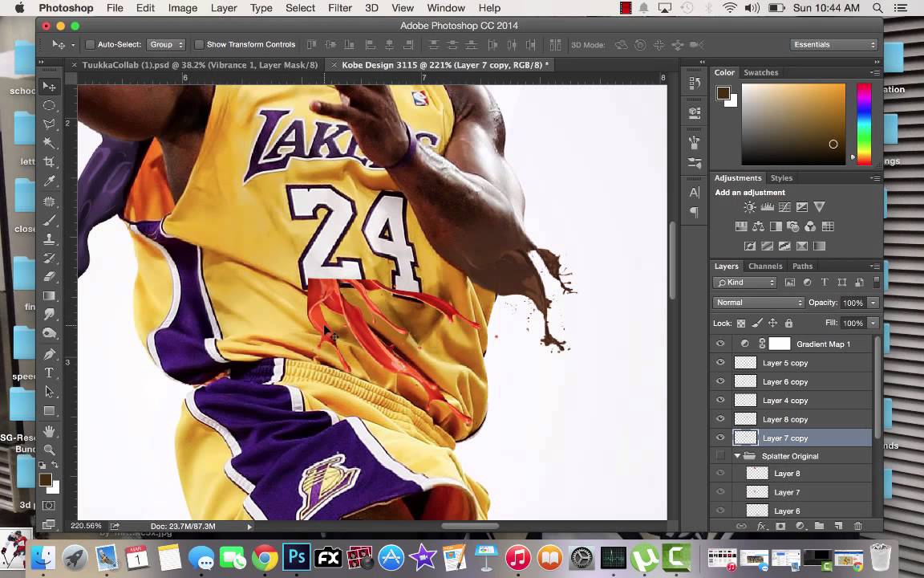The image size is (924, 578).
Task: Click the trash icon to delete layer
Action: point(858,526)
